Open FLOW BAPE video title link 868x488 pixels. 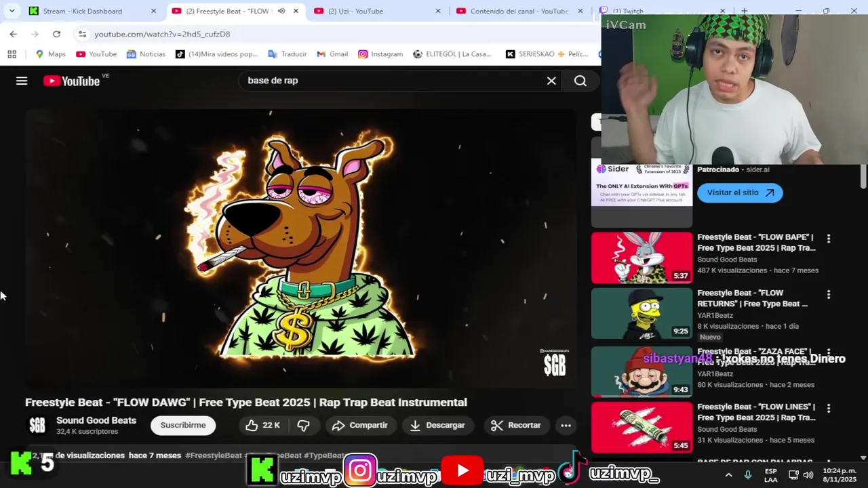point(756,243)
